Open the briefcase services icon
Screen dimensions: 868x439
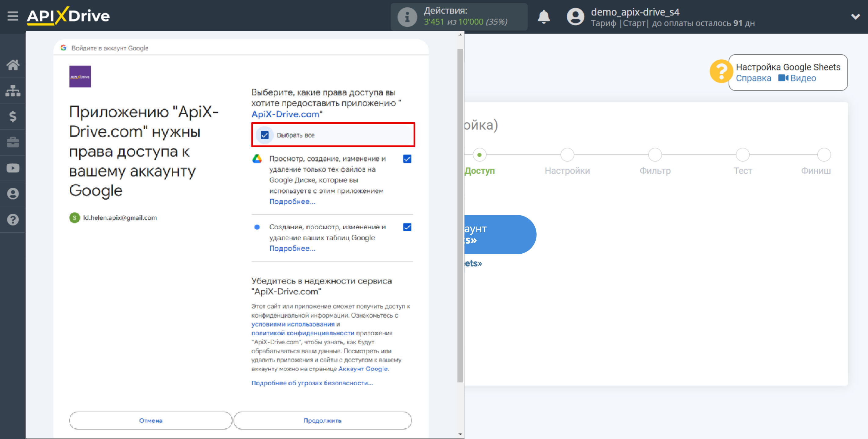[x=13, y=142]
